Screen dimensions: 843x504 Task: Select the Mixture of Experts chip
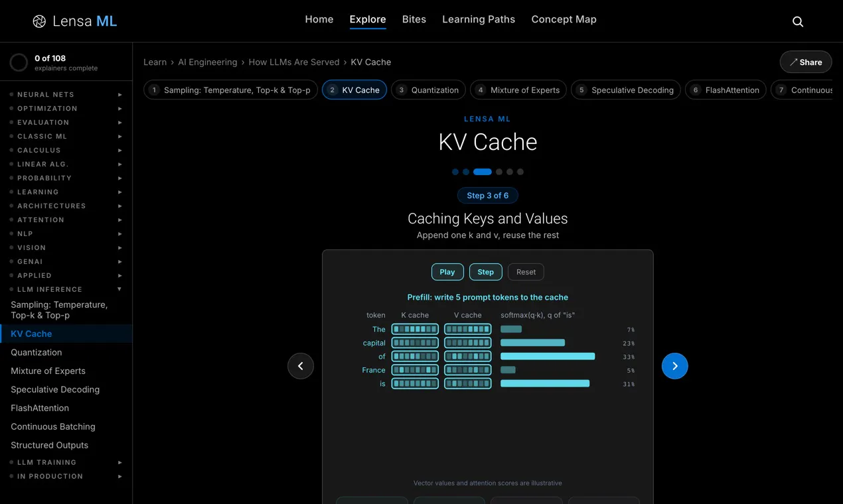[518, 90]
